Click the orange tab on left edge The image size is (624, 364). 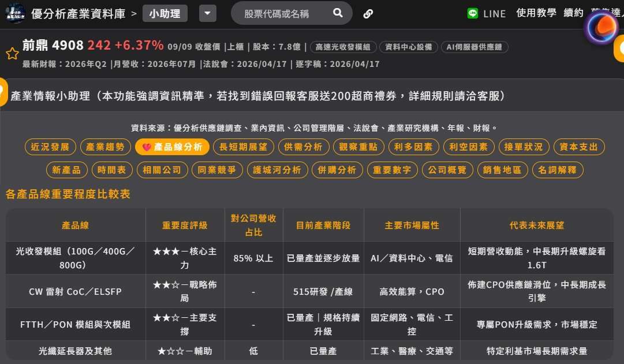3,92
